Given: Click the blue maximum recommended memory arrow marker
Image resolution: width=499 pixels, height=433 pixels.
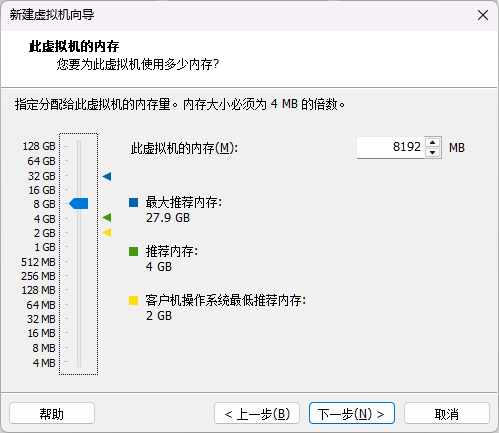Looking at the screenshot, I should pos(107,176).
